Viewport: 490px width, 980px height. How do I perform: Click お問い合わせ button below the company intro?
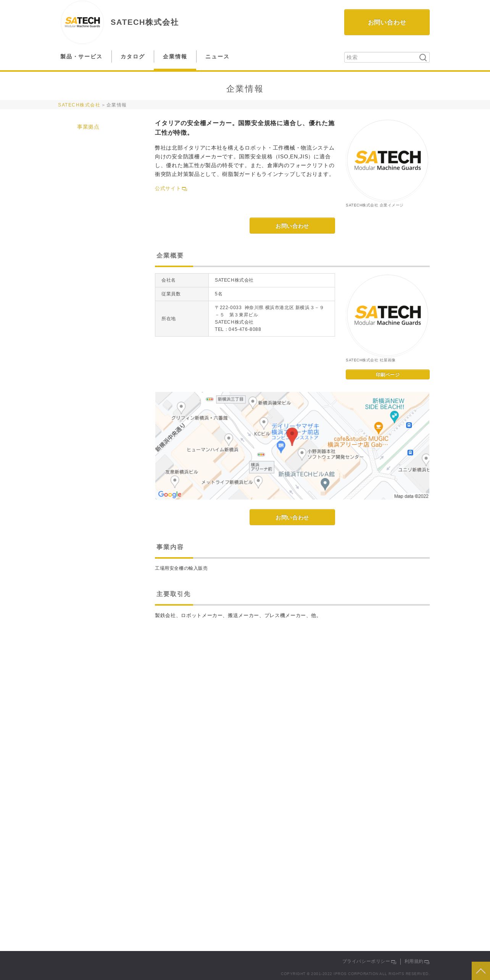point(292,226)
